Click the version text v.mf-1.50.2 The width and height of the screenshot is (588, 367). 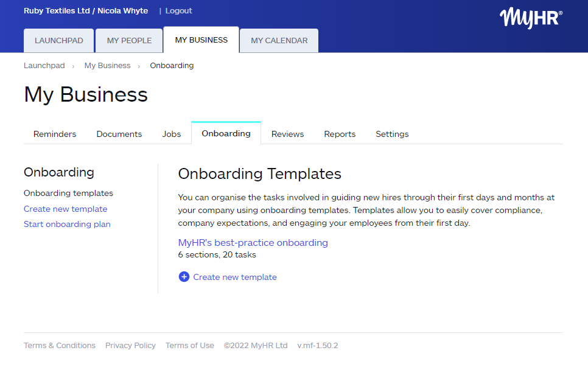coord(318,345)
